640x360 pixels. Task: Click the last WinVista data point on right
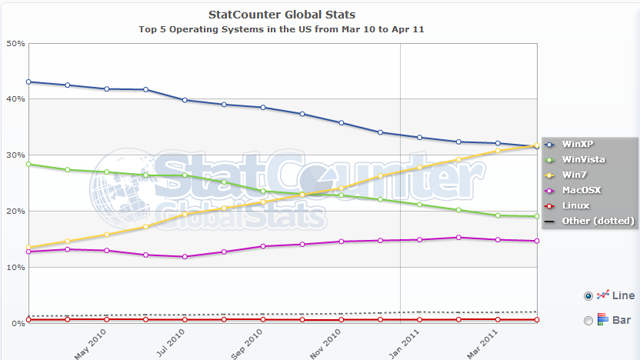point(537,216)
